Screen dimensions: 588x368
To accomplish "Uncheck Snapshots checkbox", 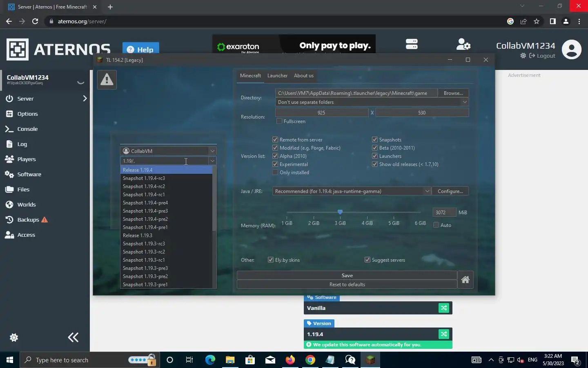I will pyautogui.click(x=375, y=139).
